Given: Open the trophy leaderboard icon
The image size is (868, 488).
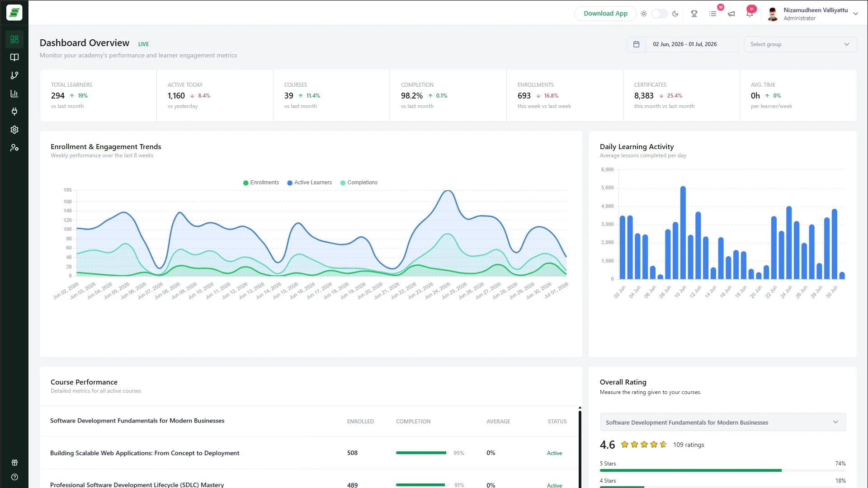Looking at the screenshot, I should click(x=694, y=14).
